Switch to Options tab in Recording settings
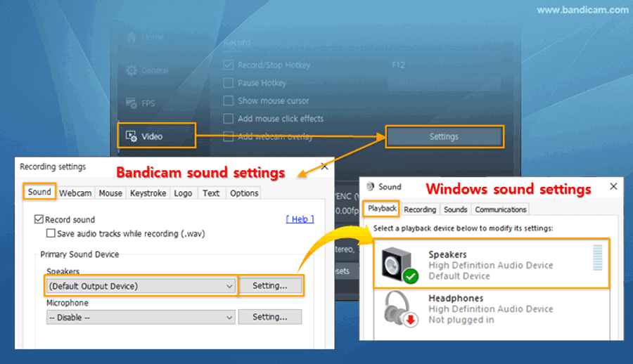The width and height of the screenshot is (633, 364). [x=244, y=193]
